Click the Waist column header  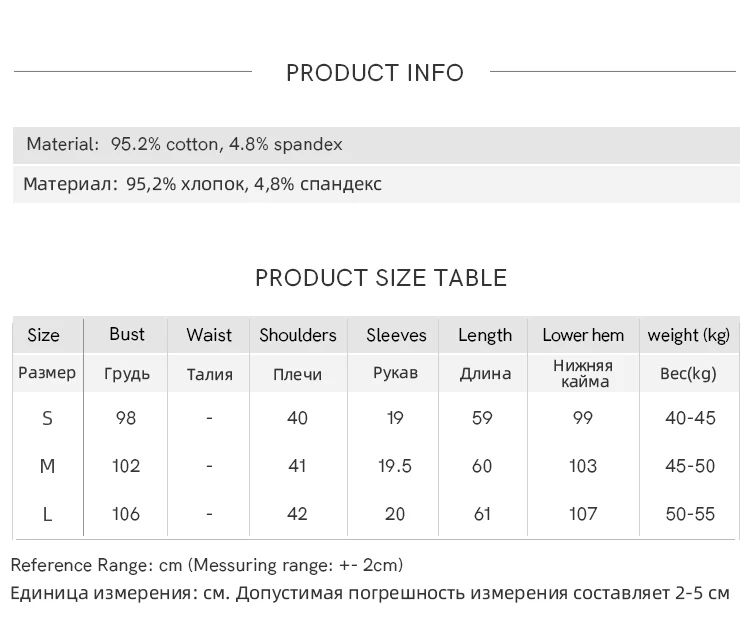coord(209,336)
